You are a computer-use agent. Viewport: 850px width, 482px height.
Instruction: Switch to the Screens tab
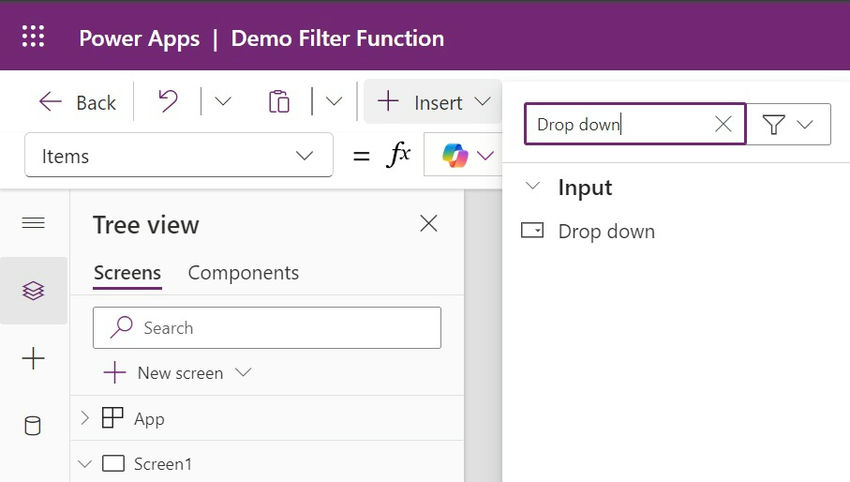[x=127, y=273]
